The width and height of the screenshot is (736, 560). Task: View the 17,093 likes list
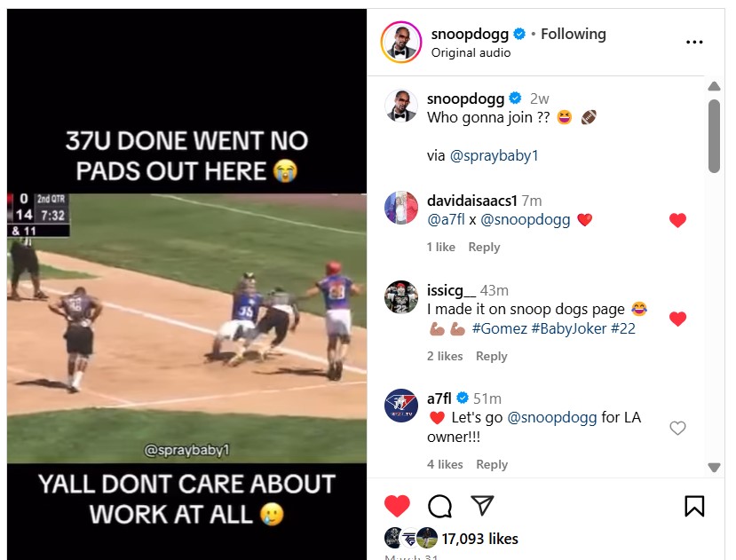[479, 539]
